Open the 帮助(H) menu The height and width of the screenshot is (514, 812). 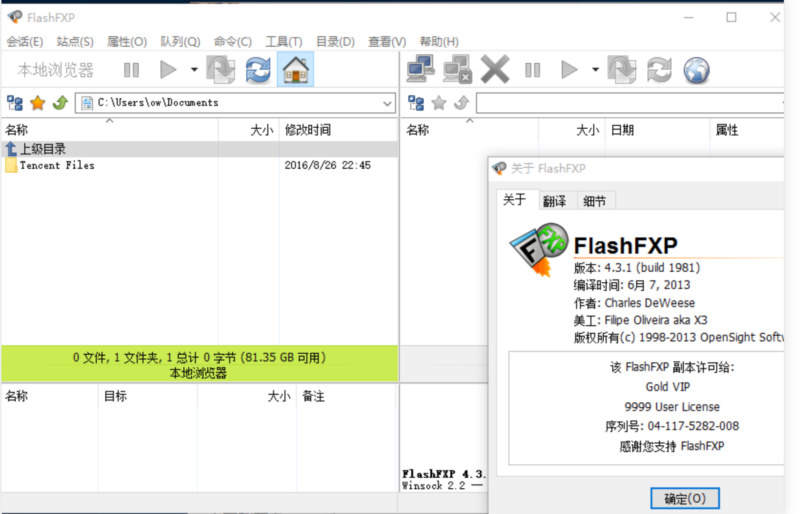point(439,42)
